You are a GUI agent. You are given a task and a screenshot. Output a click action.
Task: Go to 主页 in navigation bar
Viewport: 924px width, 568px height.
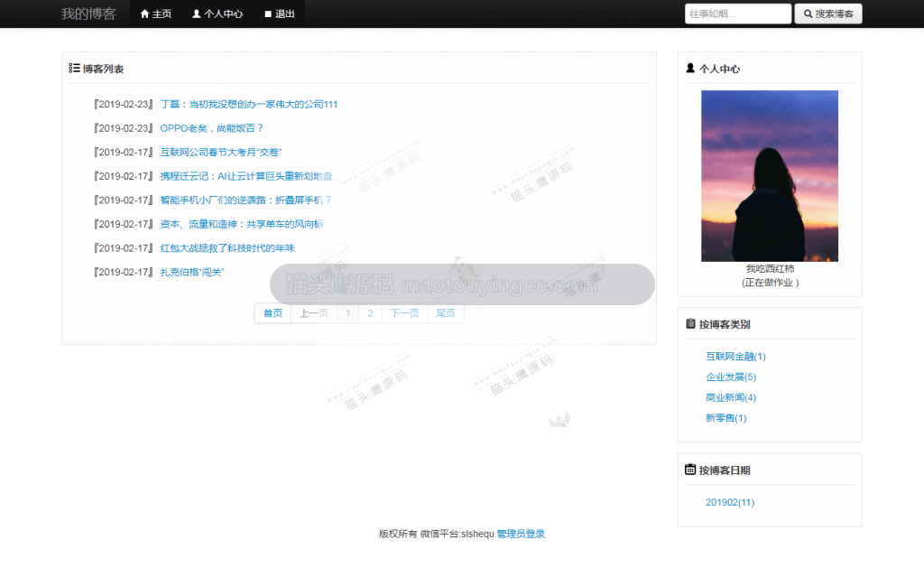click(x=155, y=14)
